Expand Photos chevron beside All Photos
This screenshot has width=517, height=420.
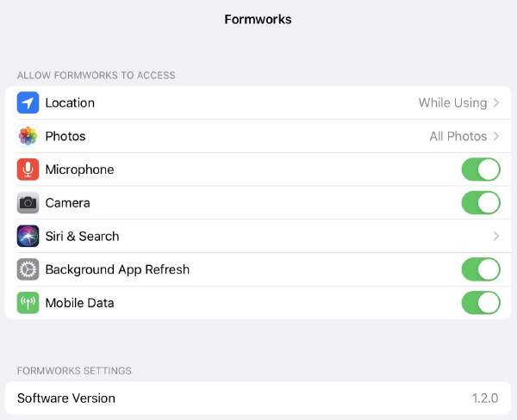tap(496, 136)
